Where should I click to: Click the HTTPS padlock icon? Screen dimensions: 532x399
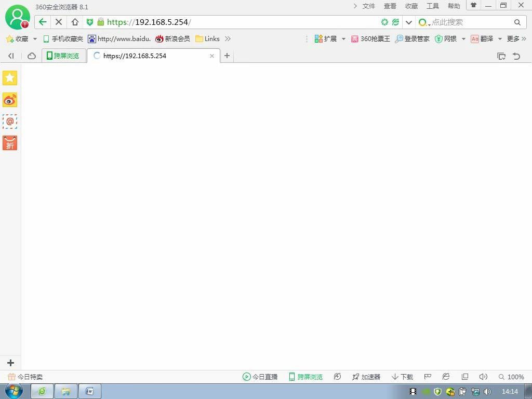point(101,22)
